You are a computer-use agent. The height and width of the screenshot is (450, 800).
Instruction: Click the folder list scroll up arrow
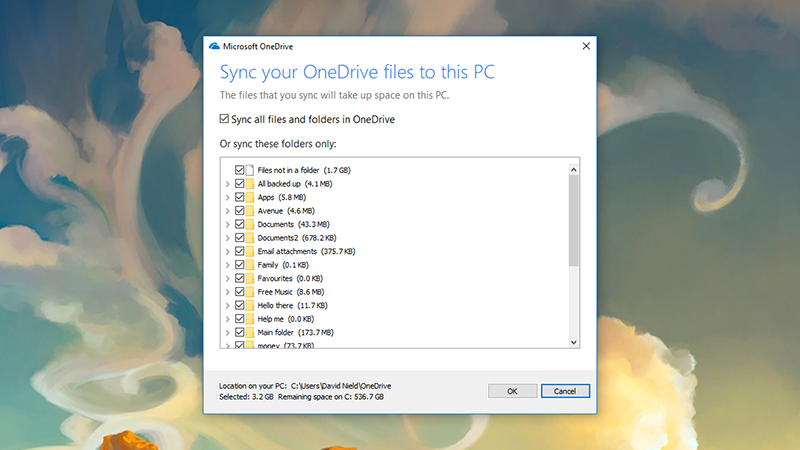point(573,169)
